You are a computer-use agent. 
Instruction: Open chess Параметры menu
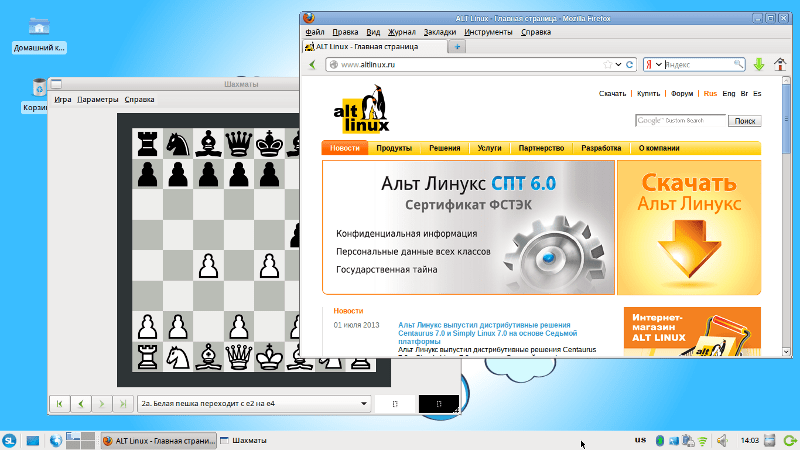pos(97,99)
